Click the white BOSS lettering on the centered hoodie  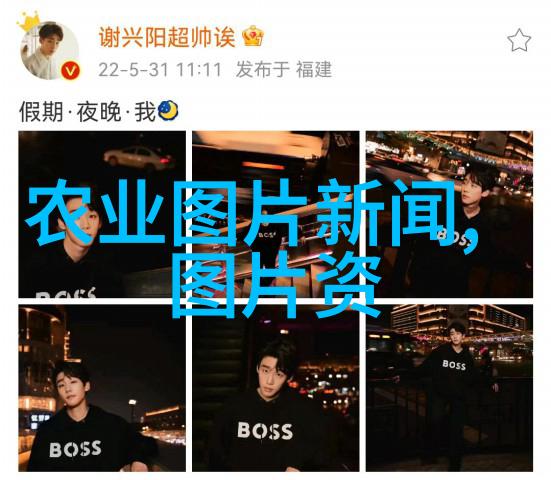265,430
